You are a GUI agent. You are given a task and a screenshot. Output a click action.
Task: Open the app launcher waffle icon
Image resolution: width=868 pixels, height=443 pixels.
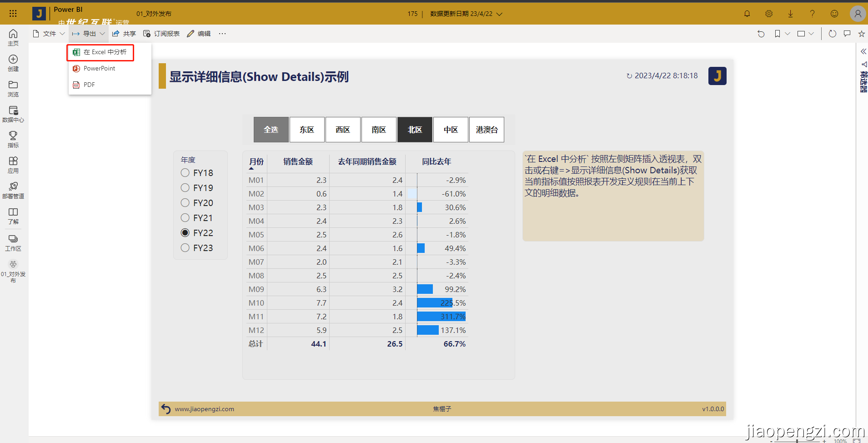point(13,14)
